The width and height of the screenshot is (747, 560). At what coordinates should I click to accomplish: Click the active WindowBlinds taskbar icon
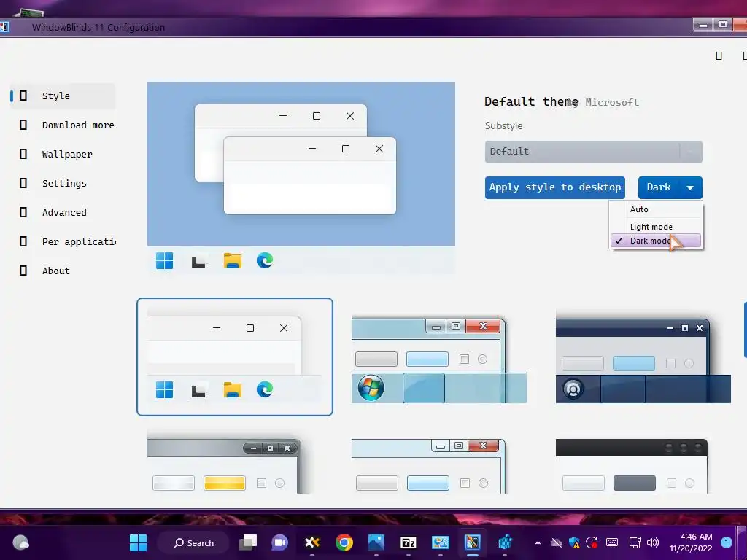[473, 542]
